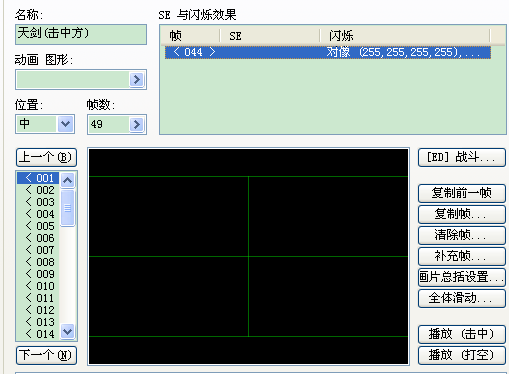Select frame 002 in the frame list
The height and width of the screenshot is (374, 509).
[38, 190]
